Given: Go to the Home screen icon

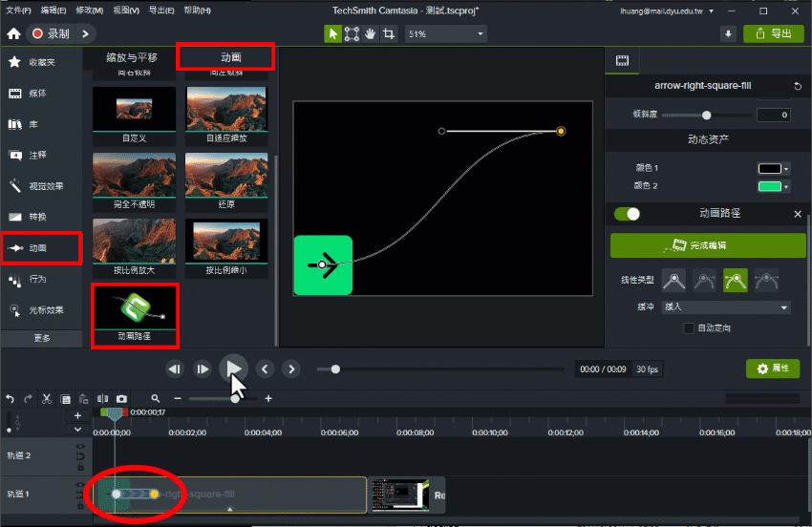Looking at the screenshot, I should (x=14, y=33).
